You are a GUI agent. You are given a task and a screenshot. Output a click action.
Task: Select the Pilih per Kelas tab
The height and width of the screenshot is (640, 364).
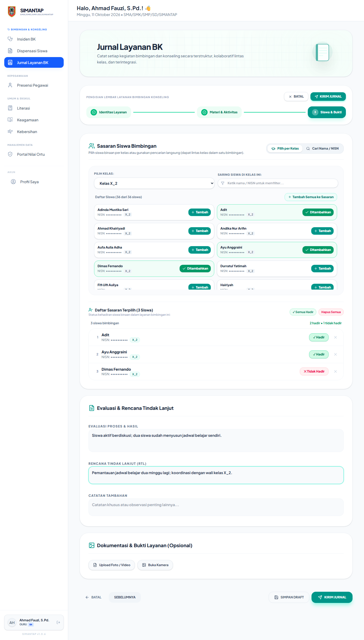tap(285, 149)
